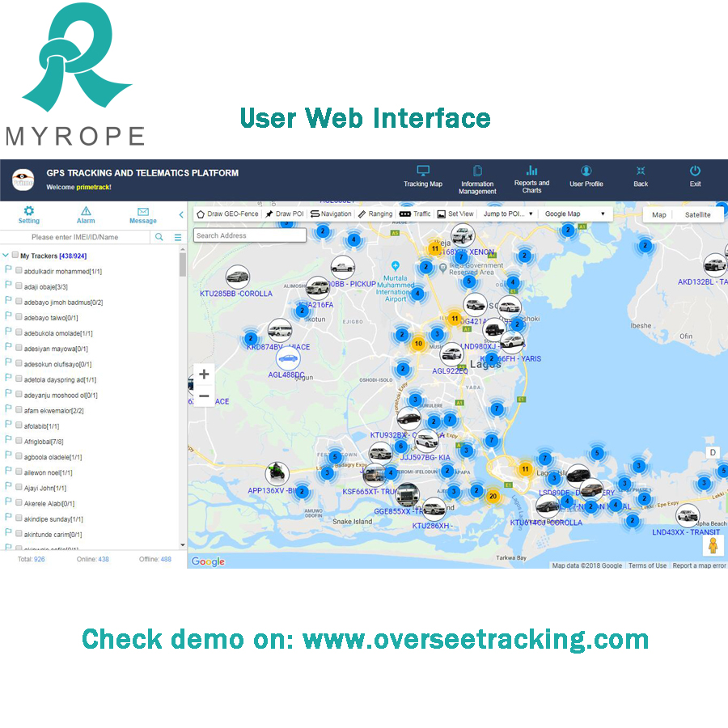
Task: Zoom out with the minus button
Action: coord(204,396)
